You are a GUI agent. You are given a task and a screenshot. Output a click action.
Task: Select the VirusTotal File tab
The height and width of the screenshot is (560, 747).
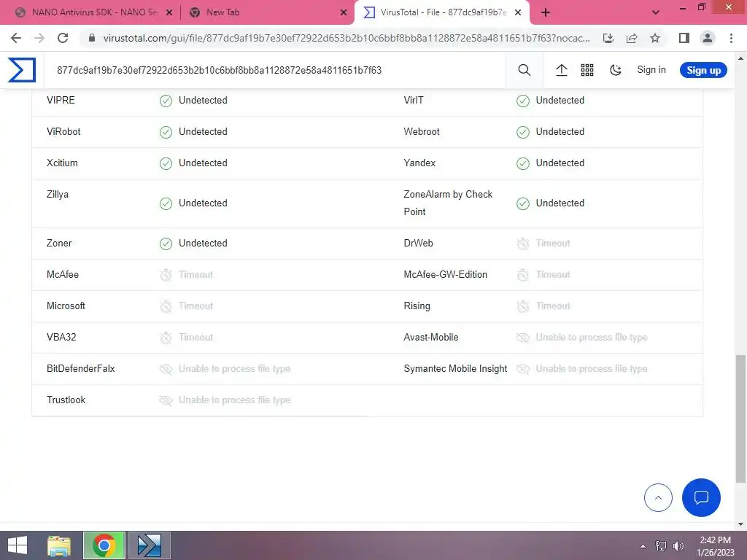pos(435,12)
